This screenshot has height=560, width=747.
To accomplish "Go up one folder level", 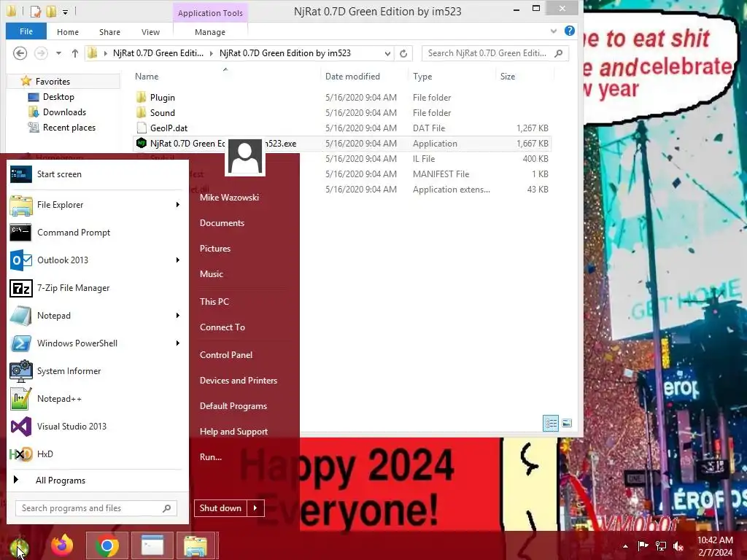I will click(75, 53).
